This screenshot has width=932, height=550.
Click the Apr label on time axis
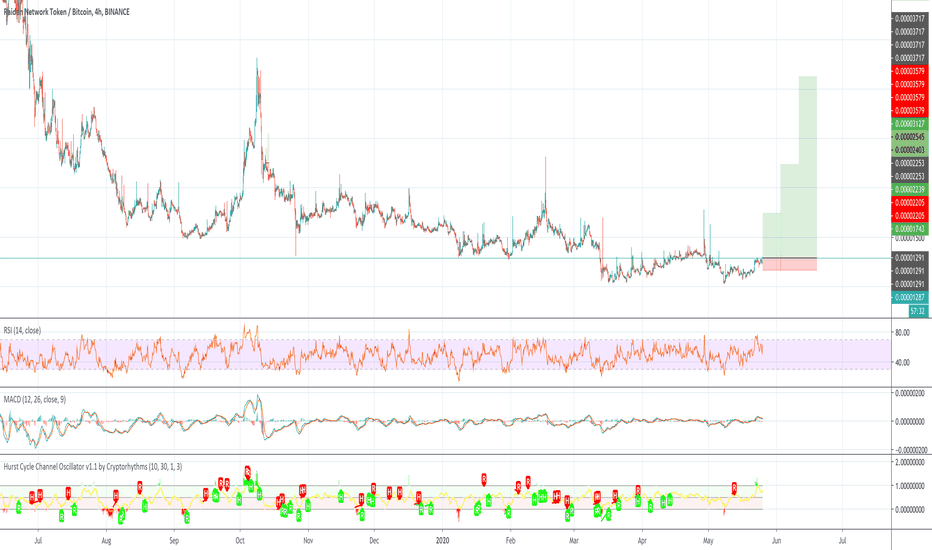(x=642, y=540)
